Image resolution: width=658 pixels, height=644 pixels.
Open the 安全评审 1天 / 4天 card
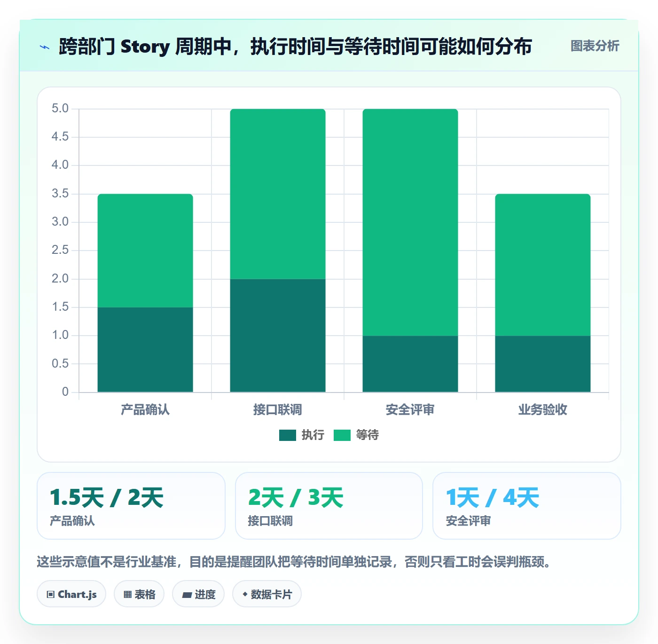point(527,506)
